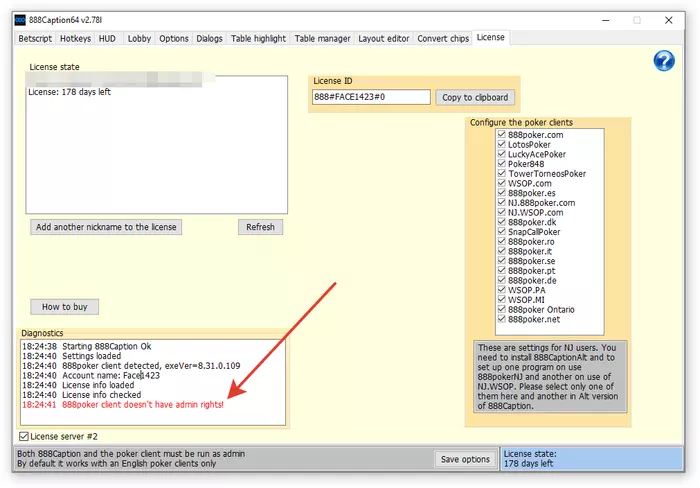
Task: Open the Layout editor tab
Action: click(x=383, y=39)
